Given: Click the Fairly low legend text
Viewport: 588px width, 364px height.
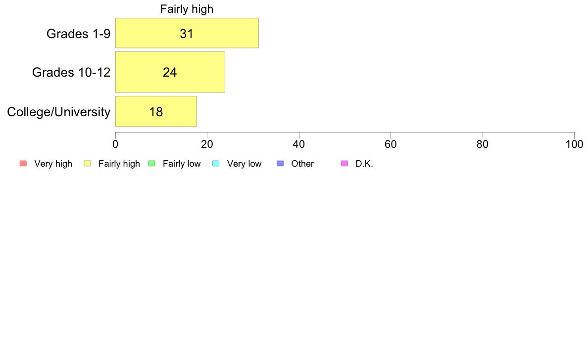Looking at the screenshot, I should [182, 164].
